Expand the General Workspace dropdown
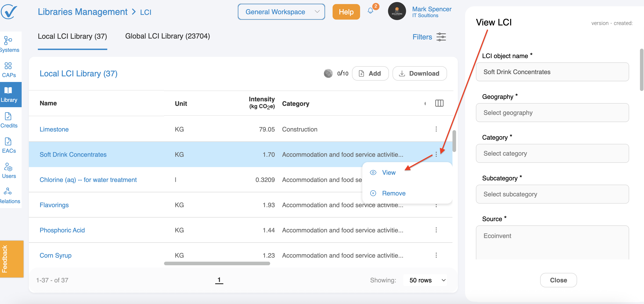Screen dimensions: 644x304 coord(281,12)
